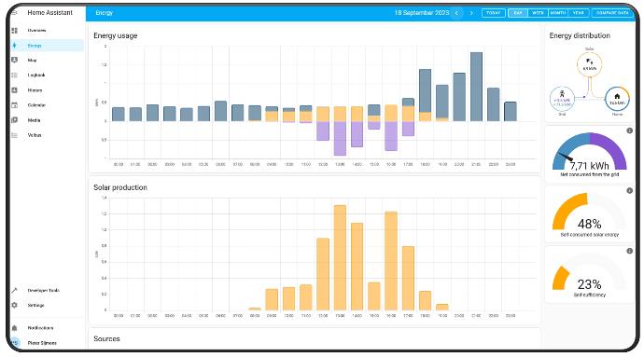Show info for the self-sufficiency gauge
The image size is (644, 357).
629,251
